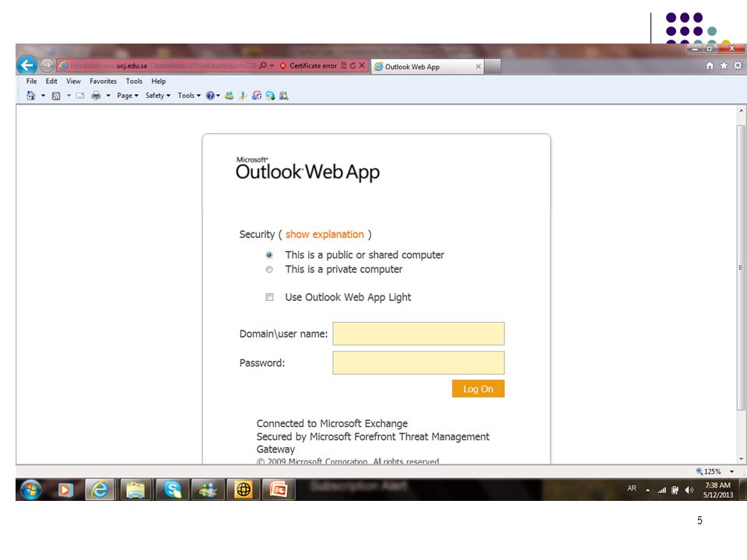
Task: Open the Tools dropdown in command bar
Action: tap(189, 96)
